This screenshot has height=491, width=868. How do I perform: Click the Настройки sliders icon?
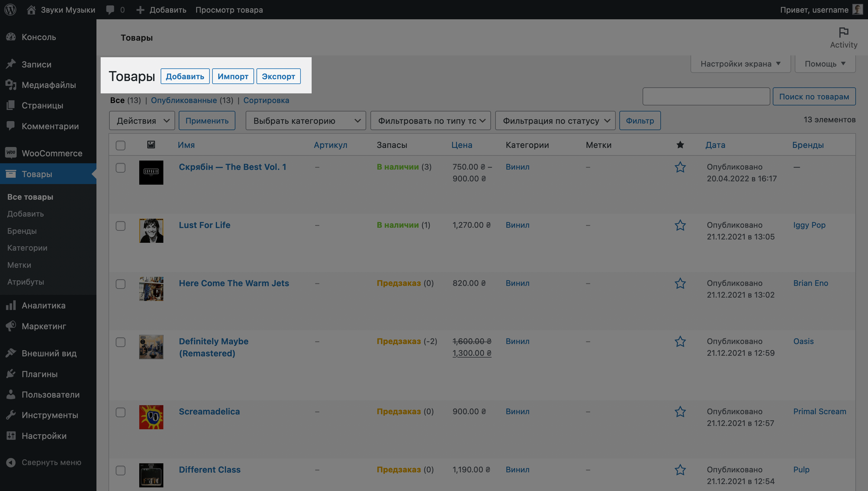point(11,436)
